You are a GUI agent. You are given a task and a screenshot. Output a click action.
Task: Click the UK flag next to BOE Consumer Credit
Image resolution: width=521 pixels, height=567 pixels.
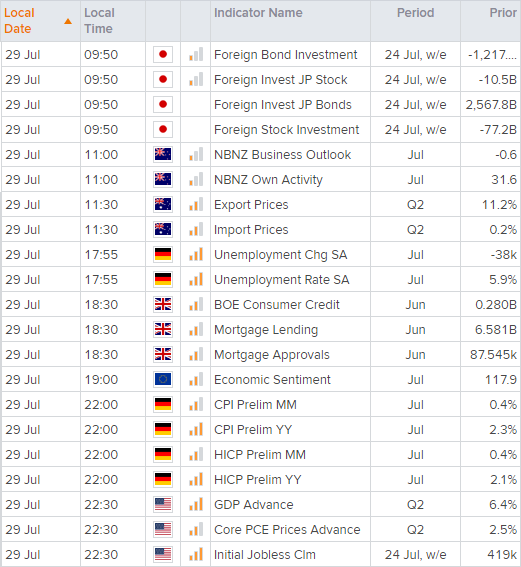163,304
